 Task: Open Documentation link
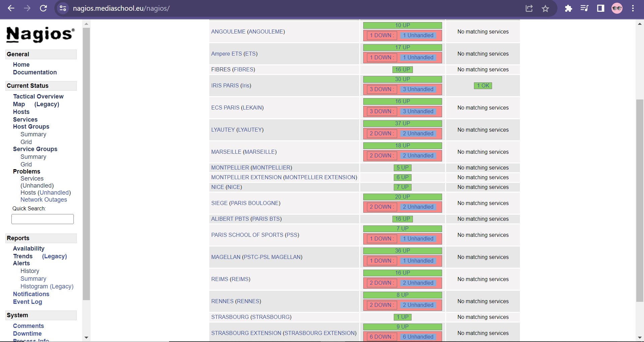click(35, 72)
